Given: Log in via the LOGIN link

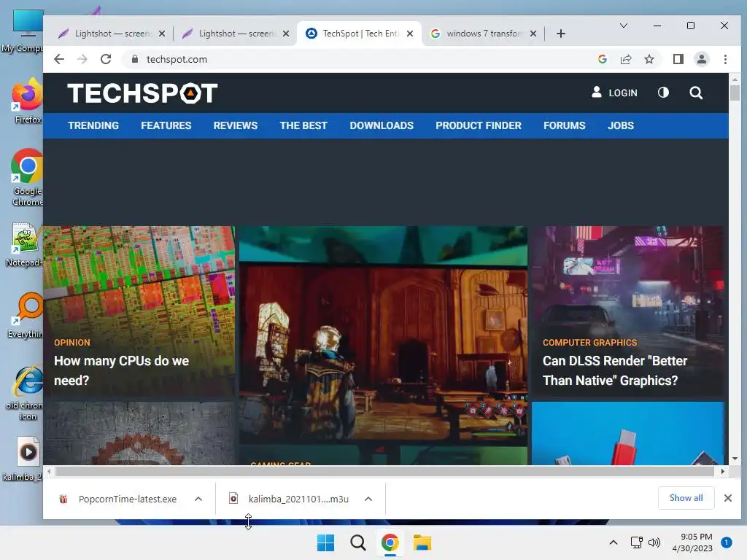Looking at the screenshot, I should [614, 93].
